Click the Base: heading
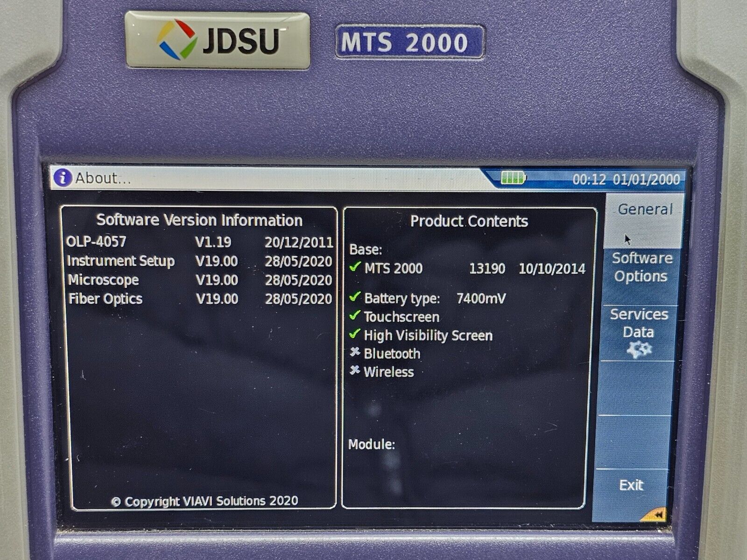The height and width of the screenshot is (560, 747). [366, 250]
